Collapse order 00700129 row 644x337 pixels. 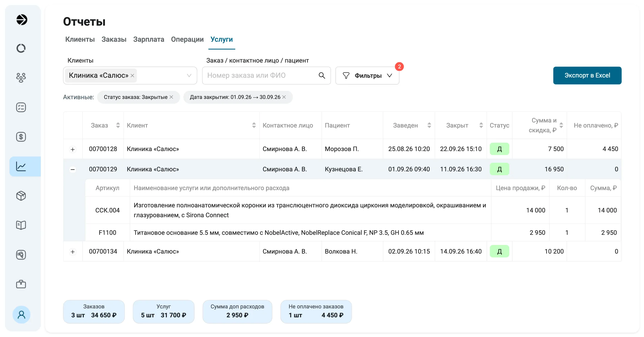(73, 170)
